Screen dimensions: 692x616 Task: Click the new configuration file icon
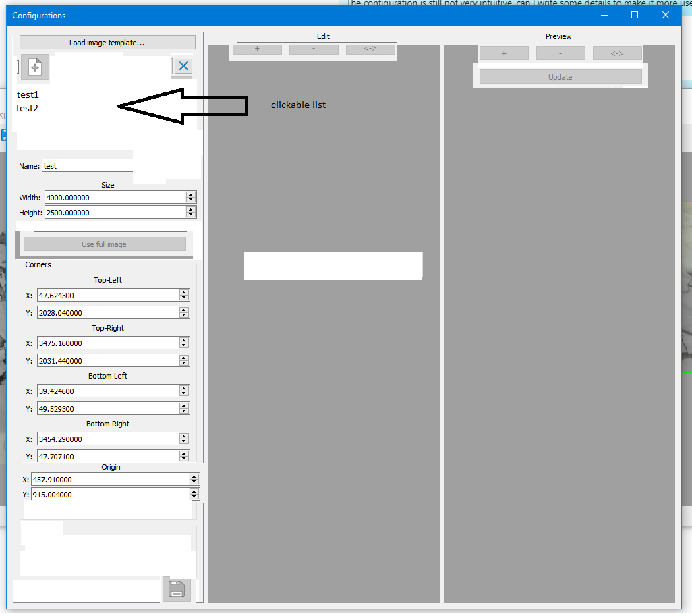[35, 67]
